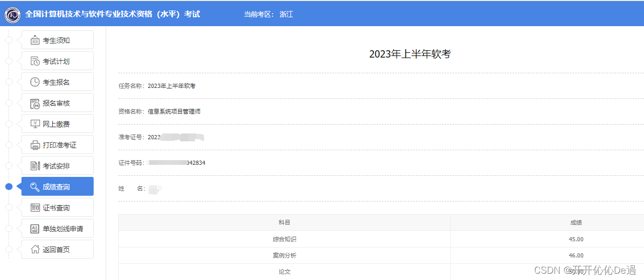Click the 论文 subject cell
This screenshot has height=280, width=644.
(284, 272)
